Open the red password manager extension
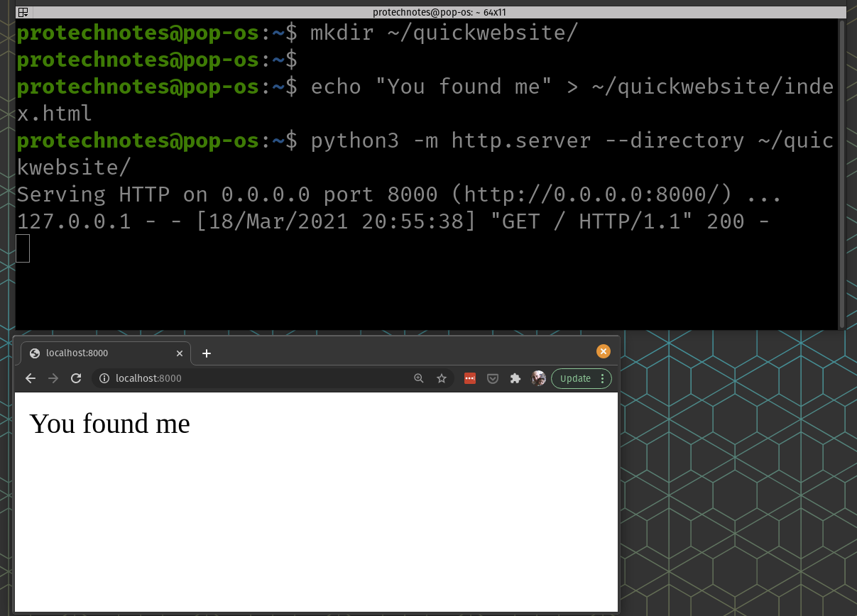The width and height of the screenshot is (857, 616). tap(469, 378)
